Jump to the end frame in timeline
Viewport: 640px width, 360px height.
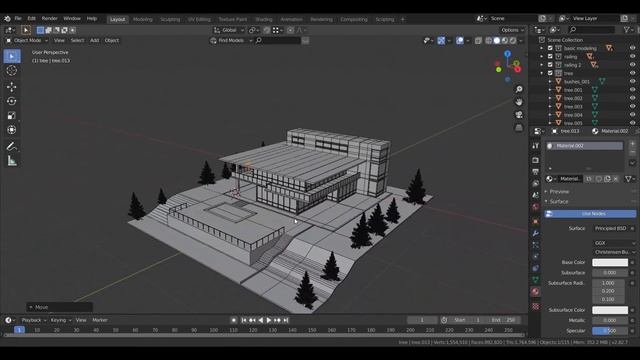(286, 320)
